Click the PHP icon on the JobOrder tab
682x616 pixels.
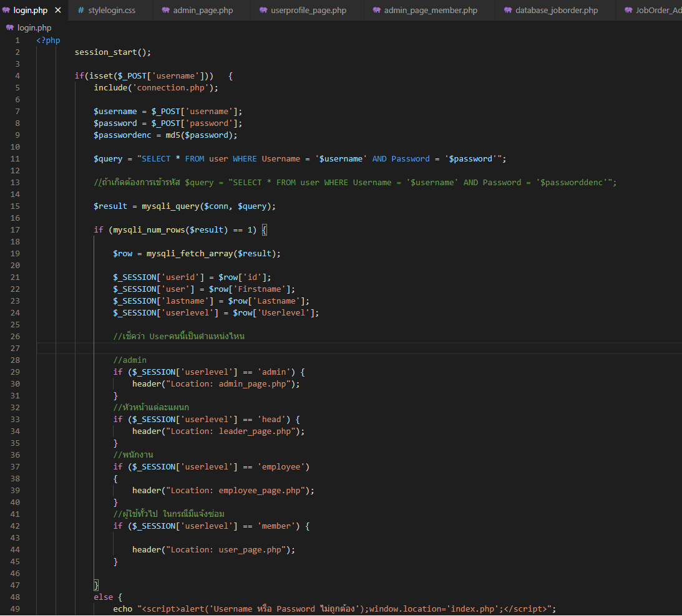(x=628, y=10)
